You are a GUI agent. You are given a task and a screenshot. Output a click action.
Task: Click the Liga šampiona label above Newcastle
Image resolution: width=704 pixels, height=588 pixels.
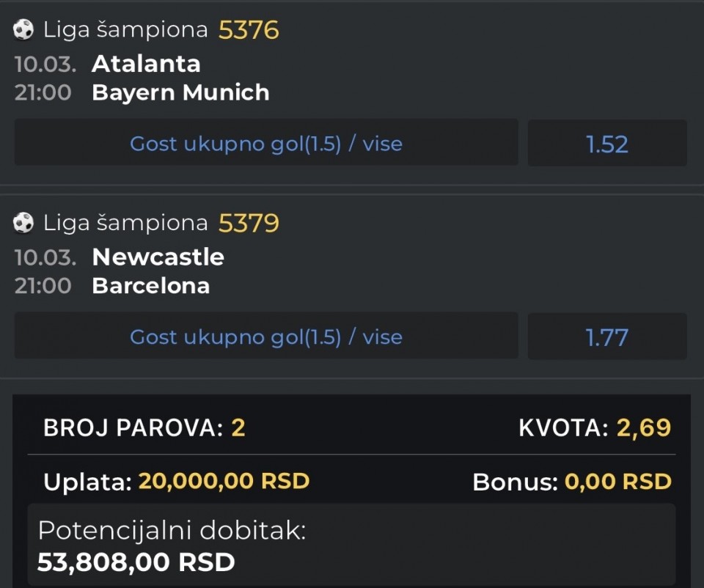coord(125,223)
